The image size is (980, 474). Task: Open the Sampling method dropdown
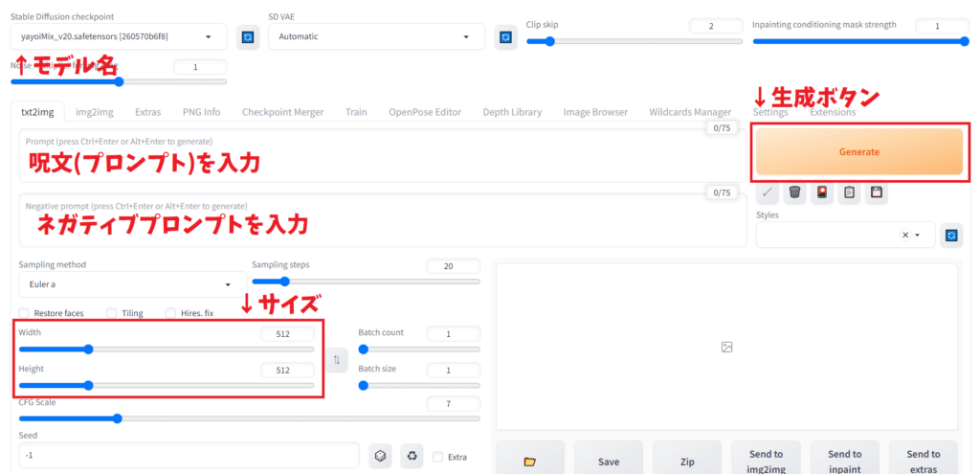click(x=132, y=284)
